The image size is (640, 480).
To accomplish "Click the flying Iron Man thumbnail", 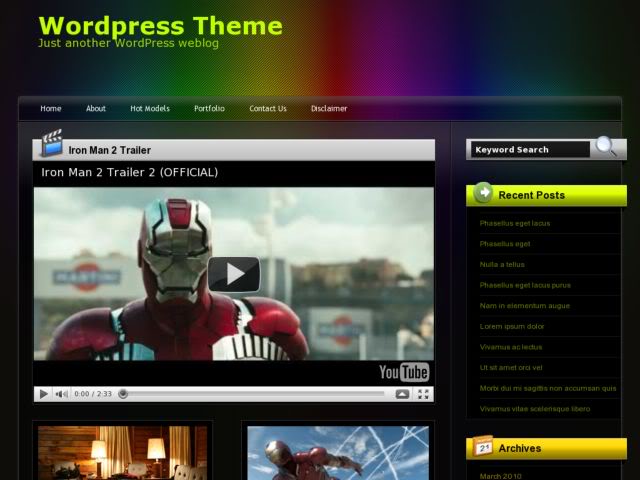I will [338, 453].
